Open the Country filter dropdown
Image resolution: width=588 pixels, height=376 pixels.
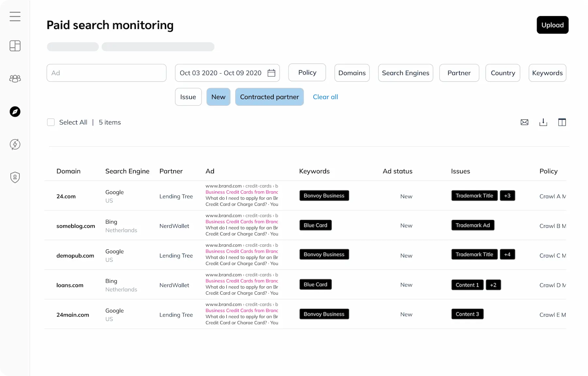click(502, 73)
